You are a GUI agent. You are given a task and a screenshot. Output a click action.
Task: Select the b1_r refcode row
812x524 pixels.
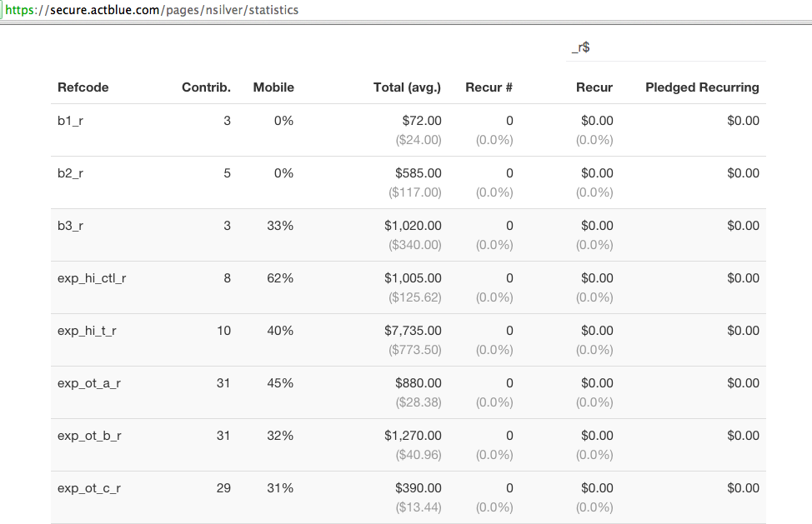click(x=408, y=130)
